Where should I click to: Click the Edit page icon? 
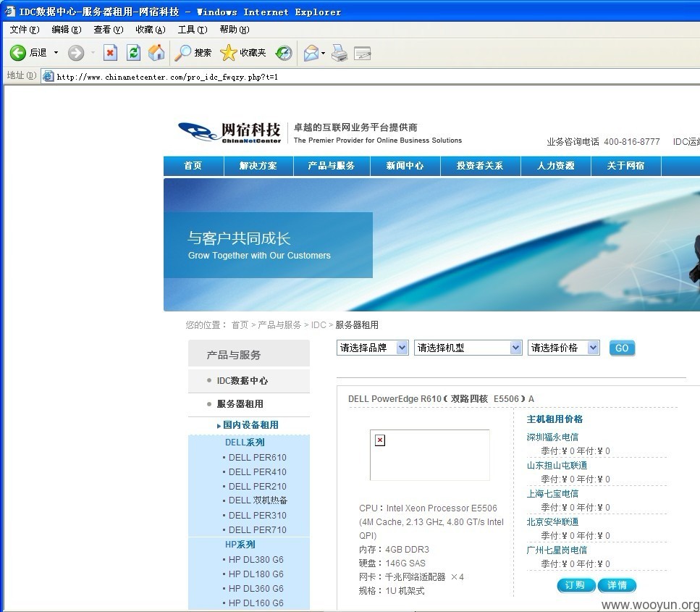click(363, 54)
